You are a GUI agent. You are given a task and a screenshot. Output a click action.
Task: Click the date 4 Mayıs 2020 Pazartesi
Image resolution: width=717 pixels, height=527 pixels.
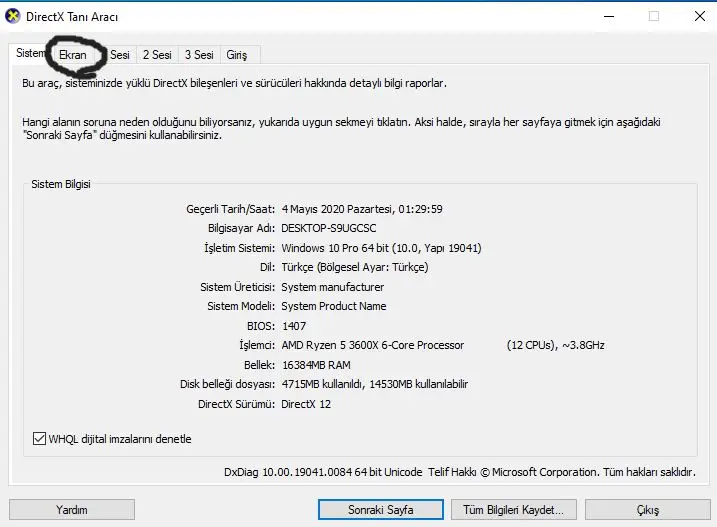pyautogui.click(x=362, y=209)
